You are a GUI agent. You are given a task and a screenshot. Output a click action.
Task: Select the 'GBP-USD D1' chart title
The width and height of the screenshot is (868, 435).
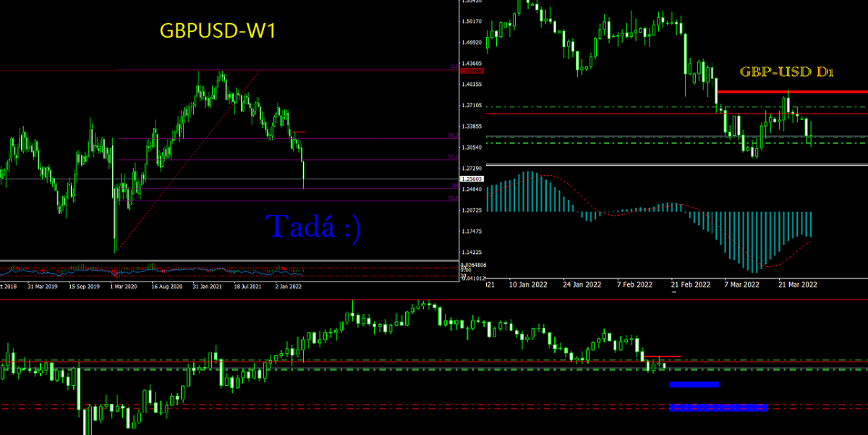pyautogui.click(x=788, y=72)
